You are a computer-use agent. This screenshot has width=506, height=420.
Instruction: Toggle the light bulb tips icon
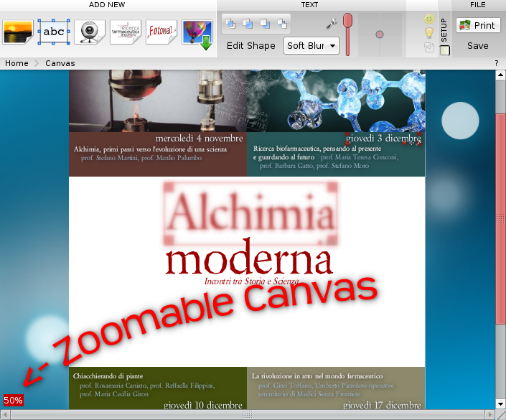tap(429, 33)
